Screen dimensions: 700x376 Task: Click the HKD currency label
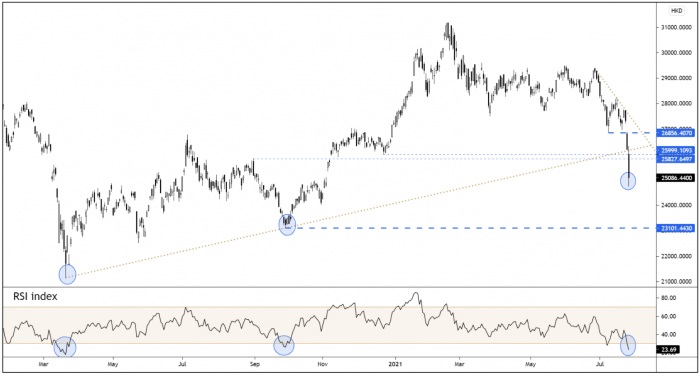pyautogui.click(x=676, y=11)
